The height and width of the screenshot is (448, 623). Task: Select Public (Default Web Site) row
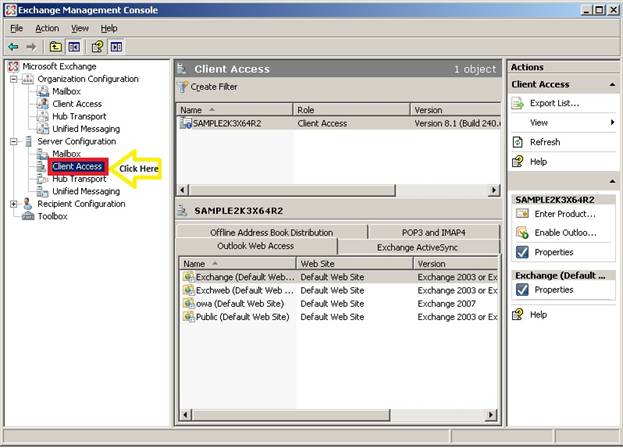coord(340,317)
